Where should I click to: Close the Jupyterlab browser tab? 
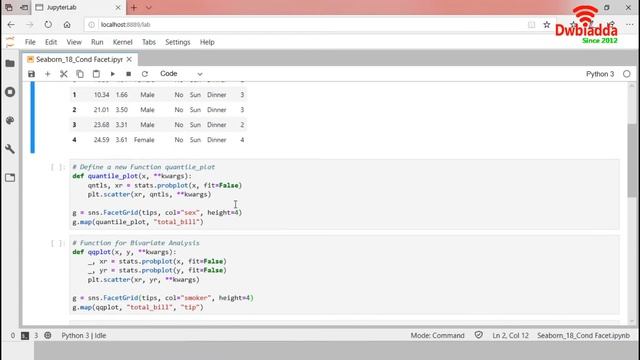pyautogui.click(x=118, y=7)
